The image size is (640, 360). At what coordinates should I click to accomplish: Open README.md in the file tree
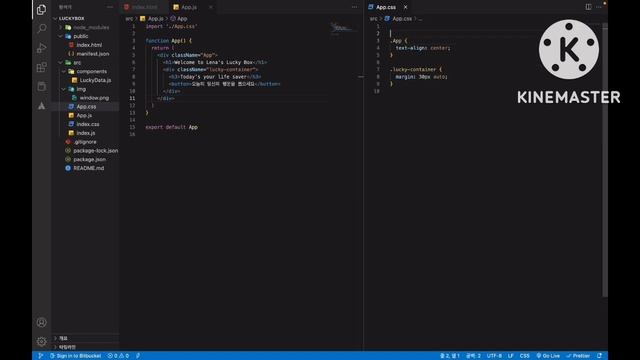(89, 168)
